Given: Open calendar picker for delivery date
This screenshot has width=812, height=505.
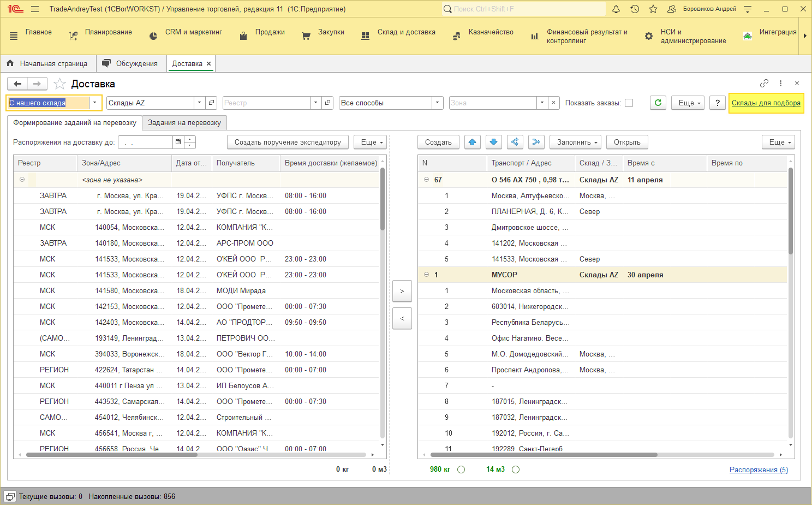Looking at the screenshot, I should pos(178,142).
